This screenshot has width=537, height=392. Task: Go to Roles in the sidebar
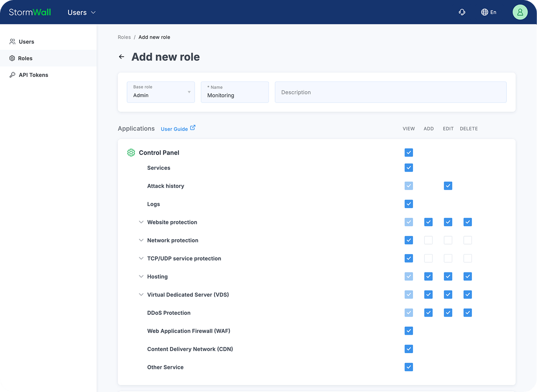point(48,58)
